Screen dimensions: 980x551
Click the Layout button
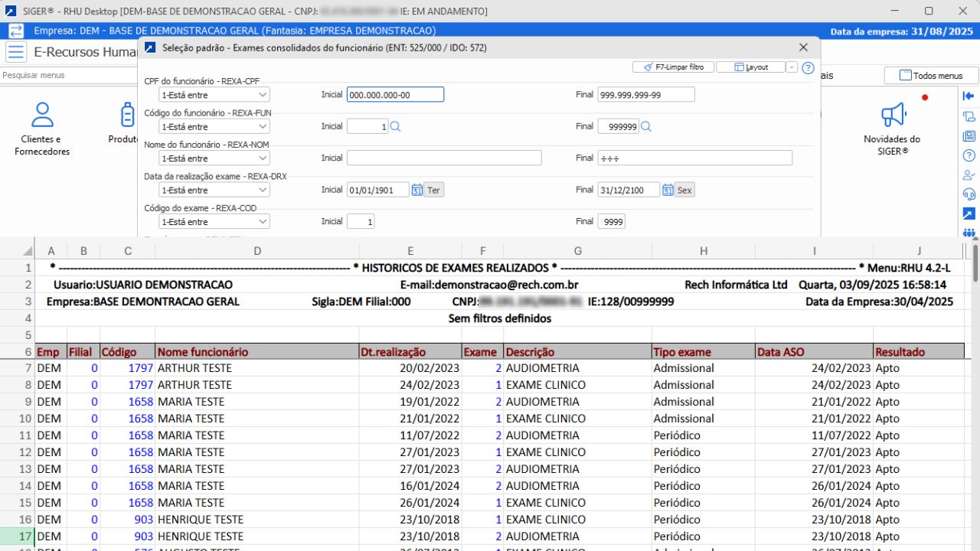750,67
